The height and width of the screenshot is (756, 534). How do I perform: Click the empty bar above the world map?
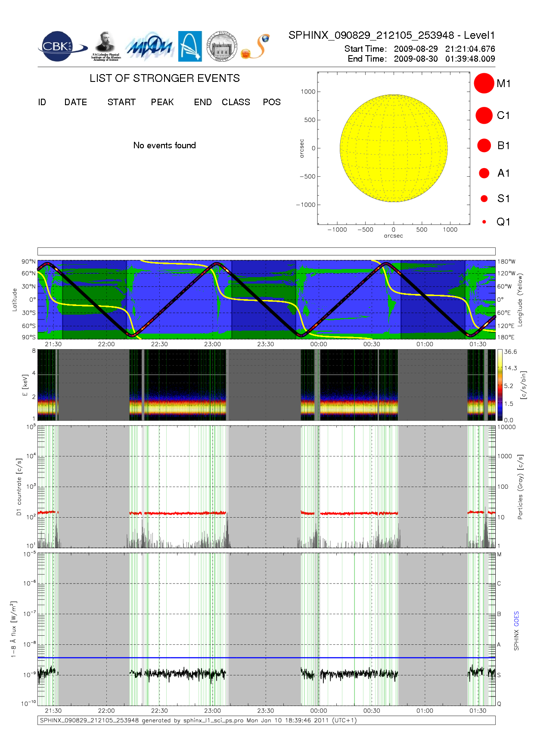pyautogui.click(x=267, y=251)
